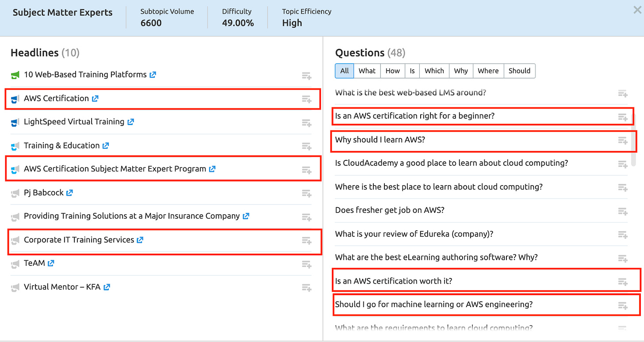Click the green megaphone icon for 10 Web-Based Training Platforms
Screen dimensions: 644x342
point(15,75)
